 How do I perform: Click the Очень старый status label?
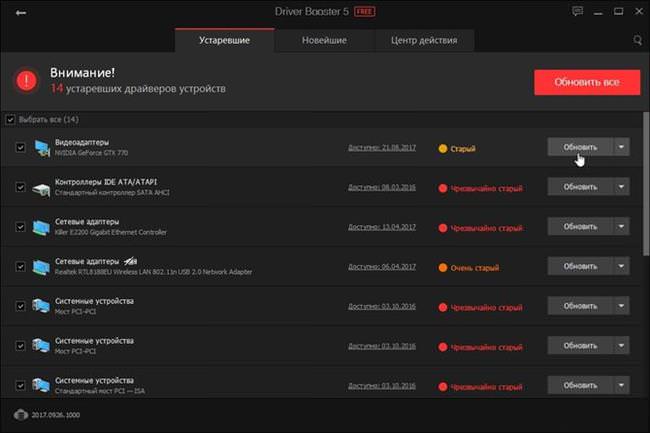475,268
